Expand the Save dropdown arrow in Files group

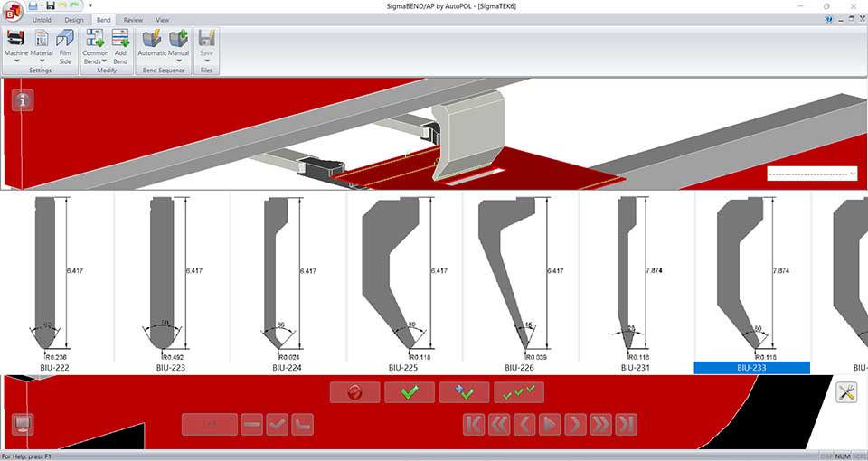coord(206,61)
